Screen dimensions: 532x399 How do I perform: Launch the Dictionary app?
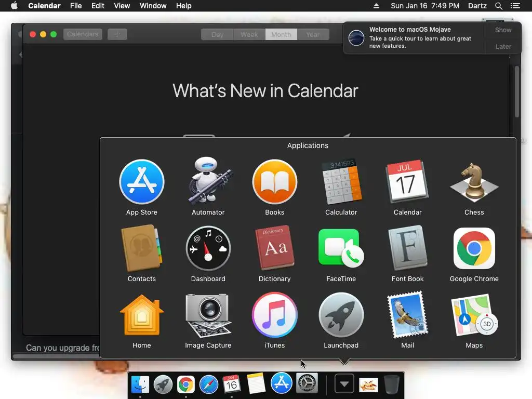click(x=274, y=248)
